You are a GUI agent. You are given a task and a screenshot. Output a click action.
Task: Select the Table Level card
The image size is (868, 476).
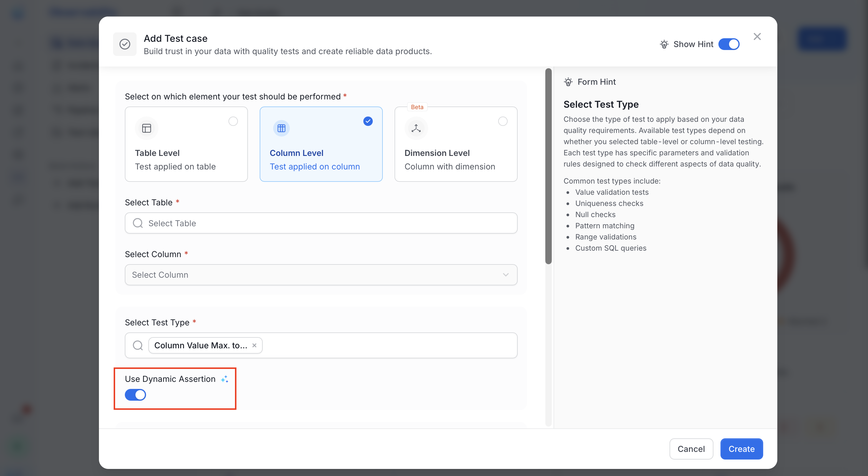186,144
